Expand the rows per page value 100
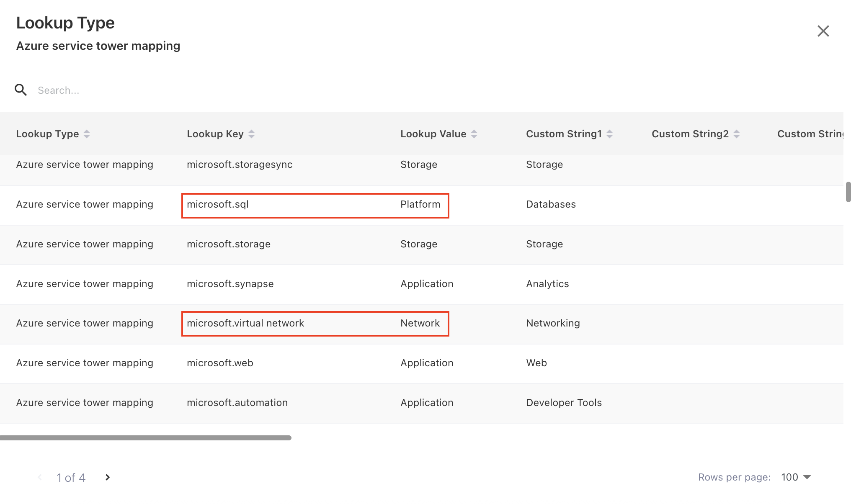Screen dimensions: 851x504 coord(790,477)
